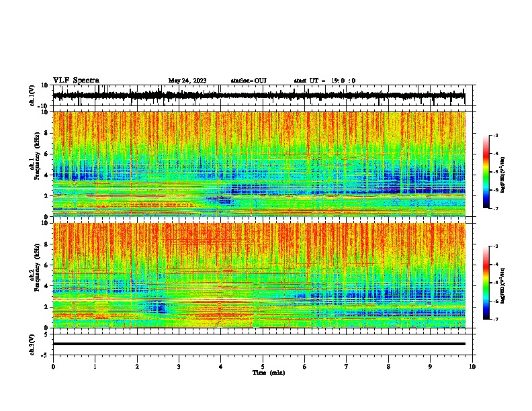Image resolution: width=532 pixels, height=411 pixels.
Task: Click the ch.1 color scale bar
Action: tap(486, 172)
